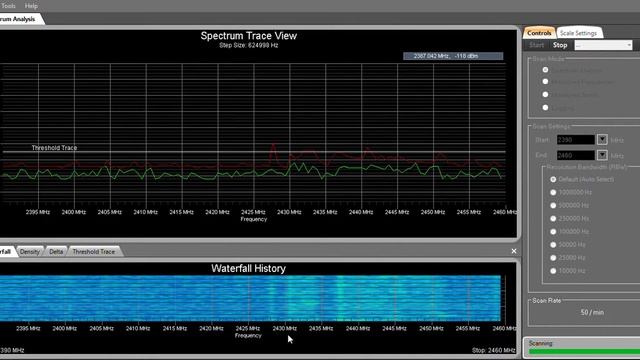640x360 pixels.
Task: Select 1000000 Hz resolution bandwidth
Action: (x=553, y=192)
